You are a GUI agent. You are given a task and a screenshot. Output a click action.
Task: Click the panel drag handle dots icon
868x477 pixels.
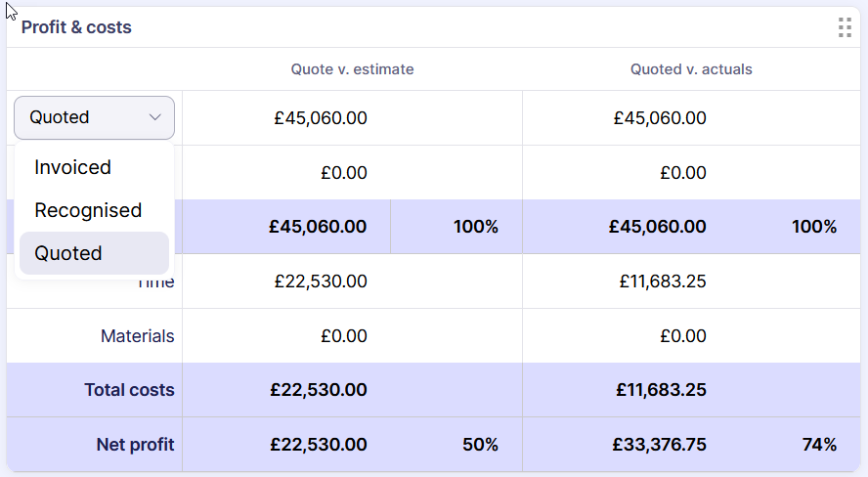(x=845, y=27)
